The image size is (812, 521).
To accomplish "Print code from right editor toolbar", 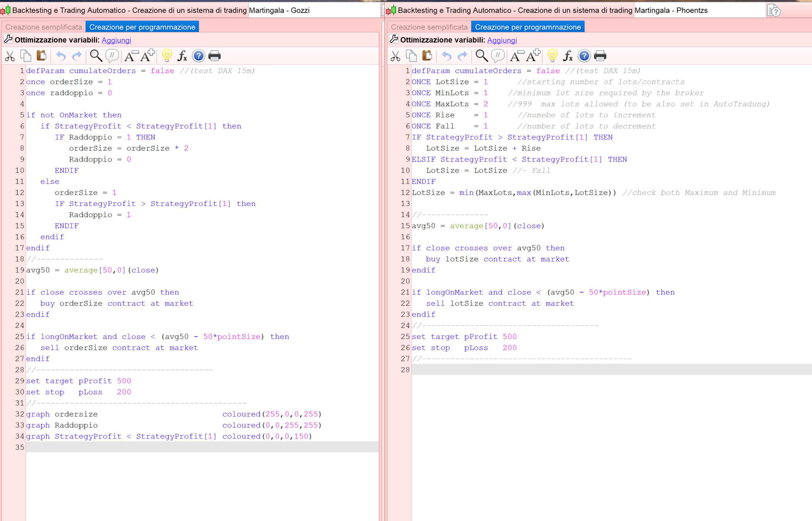I will coord(600,56).
